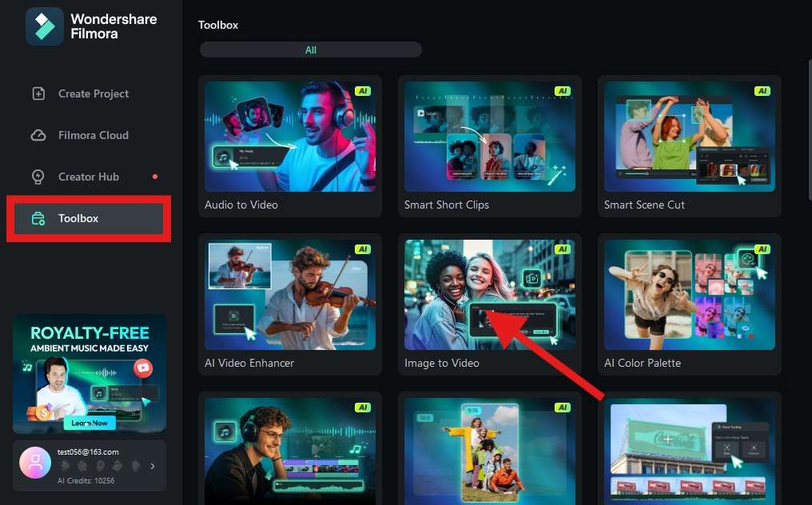Click the red YouTube play icon in banner
This screenshot has height=505, width=812.
[143, 368]
